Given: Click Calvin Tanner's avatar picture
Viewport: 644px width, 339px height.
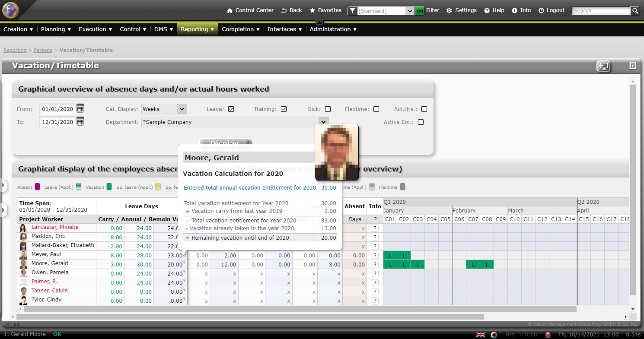Looking at the screenshot, I should [x=23, y=291].
